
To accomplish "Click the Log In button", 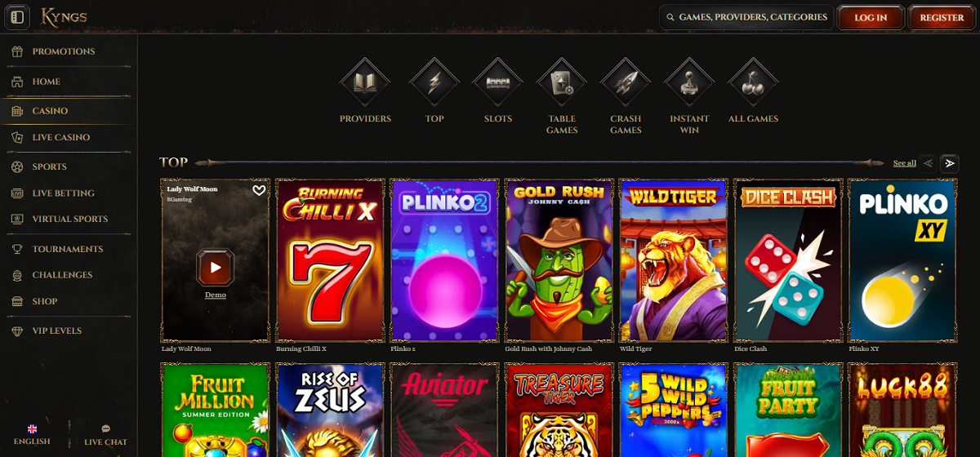I will click(x=871, y=18).
